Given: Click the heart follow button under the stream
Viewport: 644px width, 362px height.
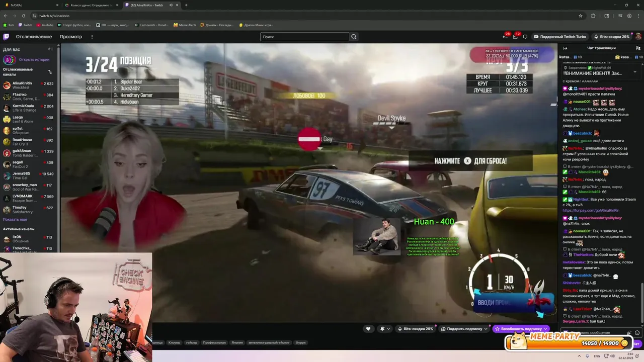Looking at the screenshot, I should point(368,329).
